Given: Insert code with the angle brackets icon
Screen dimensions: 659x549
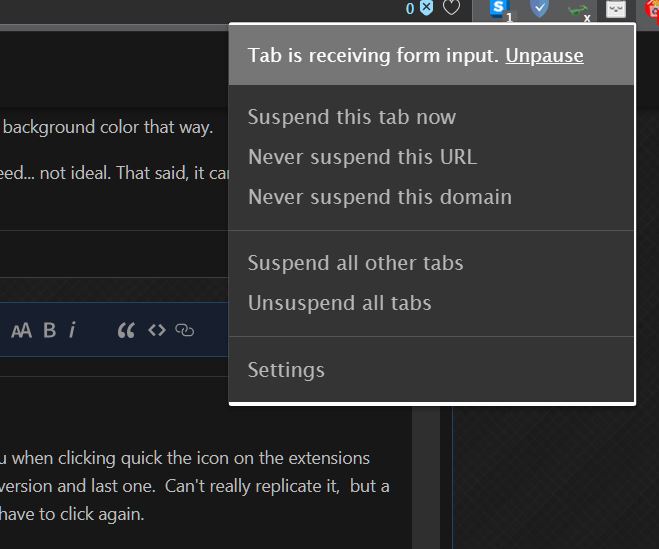Looking at the screenshot, I should pyautogui.click(x=157, y=330).
